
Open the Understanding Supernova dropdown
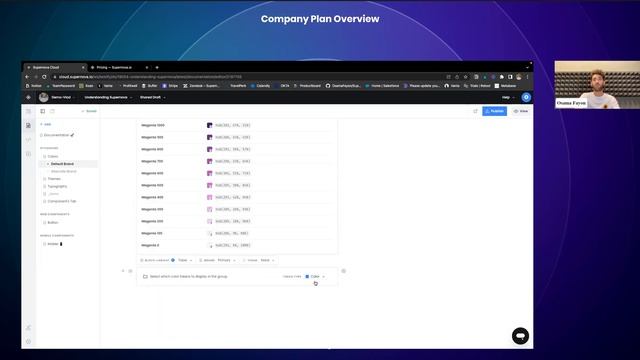(x=108, y=97)
